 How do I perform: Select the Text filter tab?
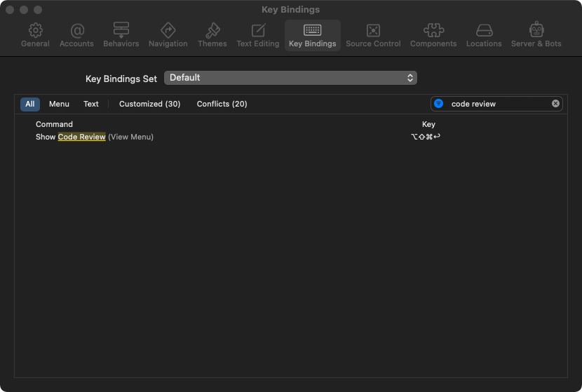(91, 104)
